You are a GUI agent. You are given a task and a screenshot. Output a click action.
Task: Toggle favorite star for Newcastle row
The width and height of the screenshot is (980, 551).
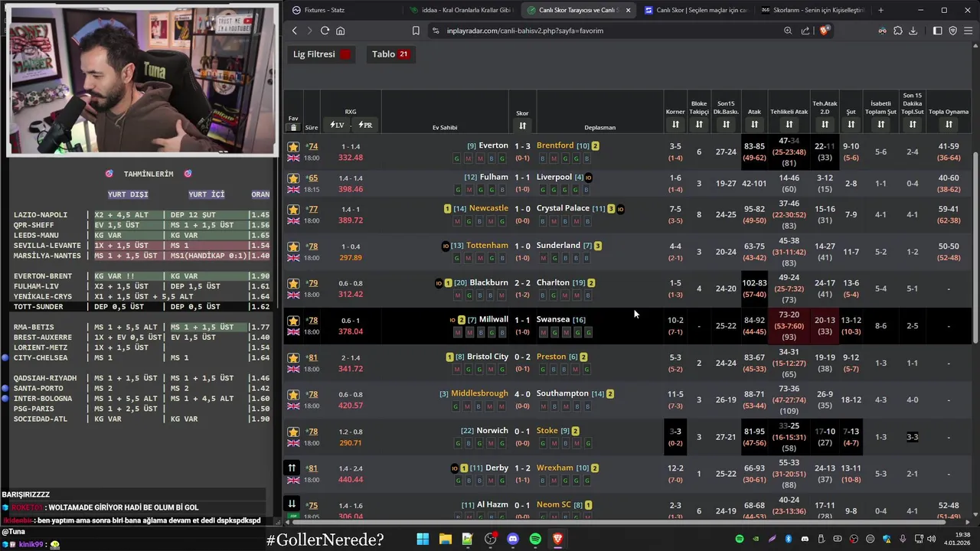[293, 209]
